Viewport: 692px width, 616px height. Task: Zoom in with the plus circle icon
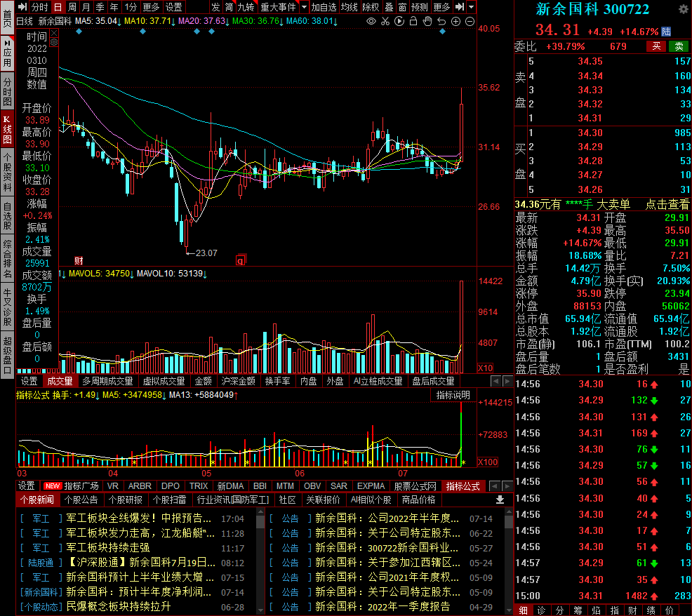456,21
